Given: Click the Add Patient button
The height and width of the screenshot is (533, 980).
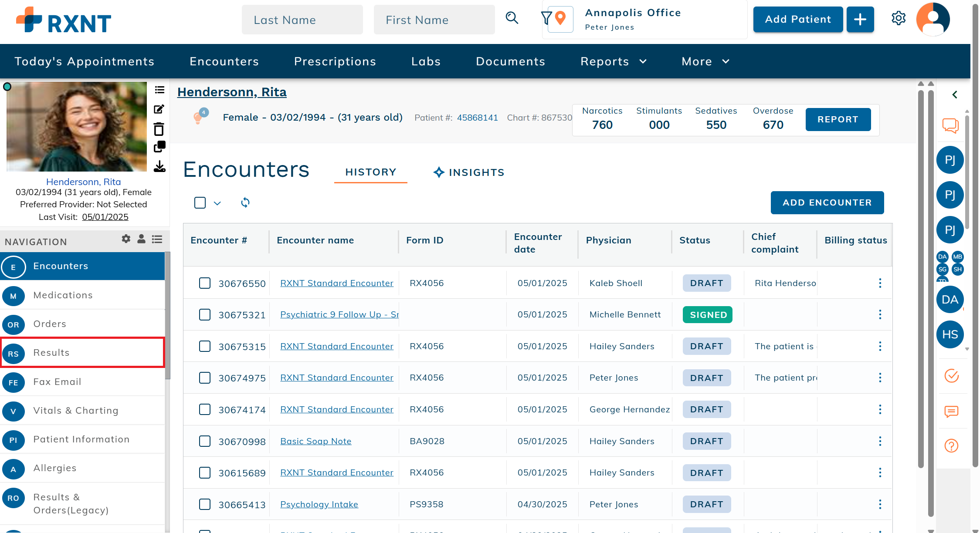Looking at the screenshot, I should pos(798,19).
